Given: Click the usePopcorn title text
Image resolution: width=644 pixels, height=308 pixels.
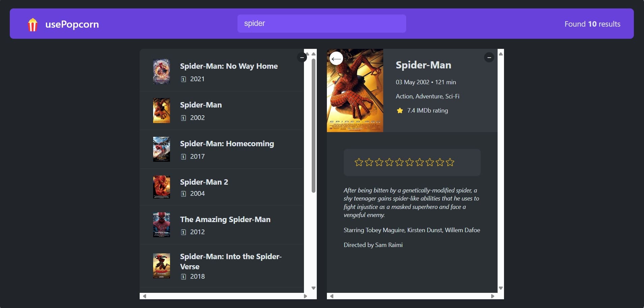Looking at the screenshot, I should 72,24.
